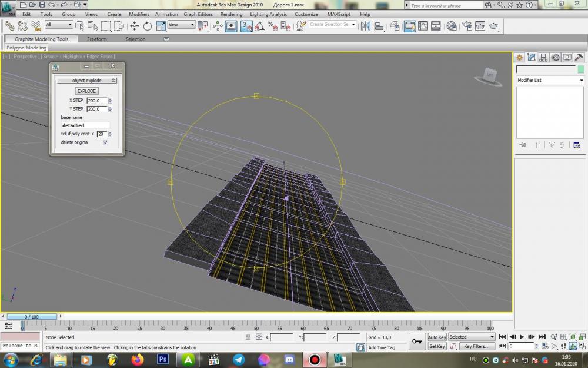Toggle Keyboard Shortcut Override button

pyautogui.click(x=231, y=25)
